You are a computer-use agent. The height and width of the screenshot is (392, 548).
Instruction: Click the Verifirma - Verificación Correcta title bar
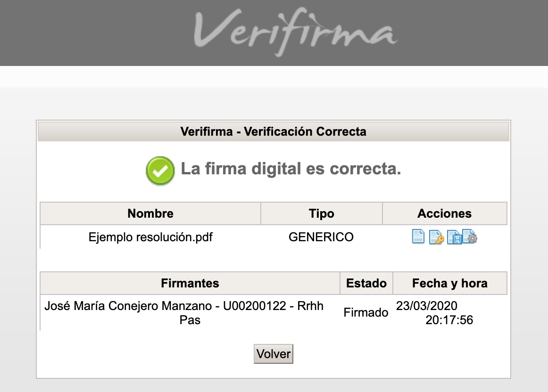(x=274, y=131)
